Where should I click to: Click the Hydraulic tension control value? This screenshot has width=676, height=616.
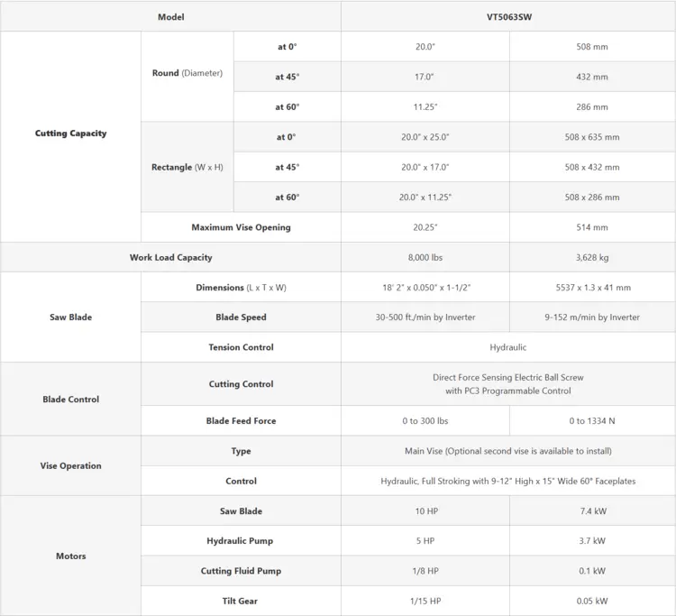coord(507,347)
